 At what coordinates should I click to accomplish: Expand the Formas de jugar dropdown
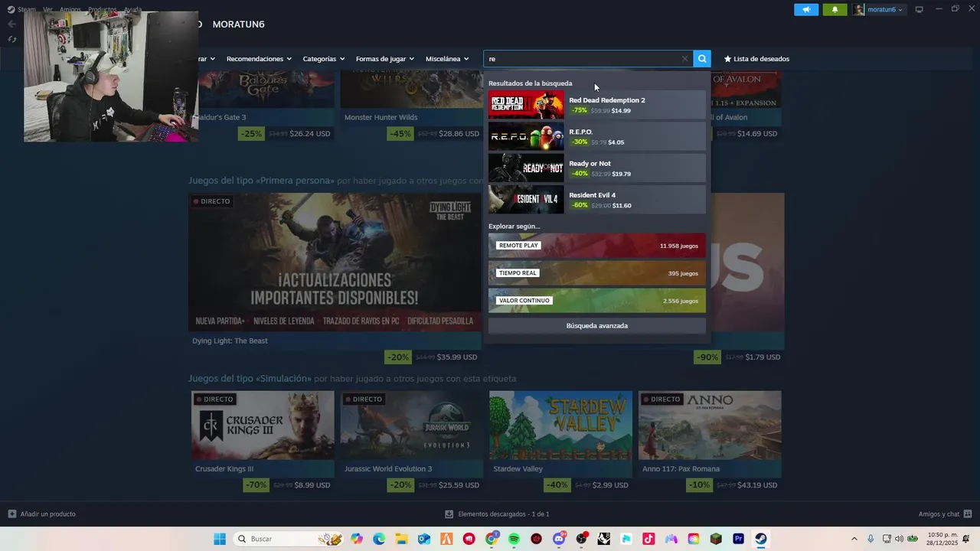pyautogui.click(x=384, y=59)
